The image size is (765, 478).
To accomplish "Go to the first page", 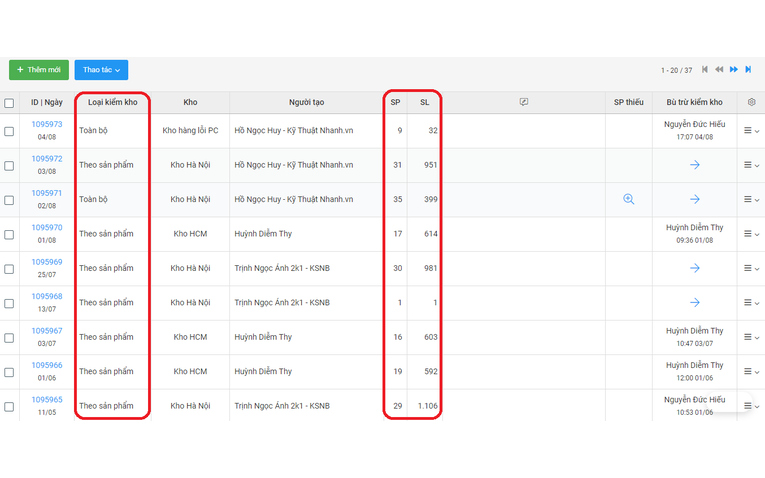I will pos(705,70).
